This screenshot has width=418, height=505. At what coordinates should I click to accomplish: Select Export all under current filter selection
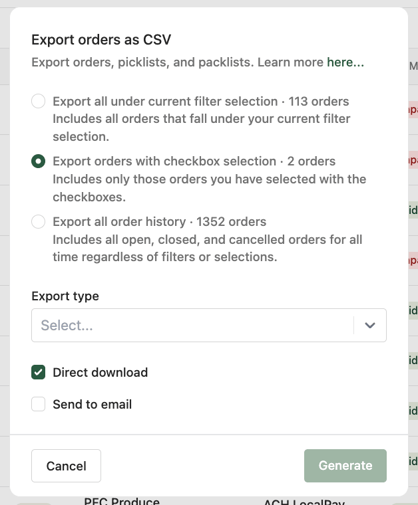pos(38,101)
